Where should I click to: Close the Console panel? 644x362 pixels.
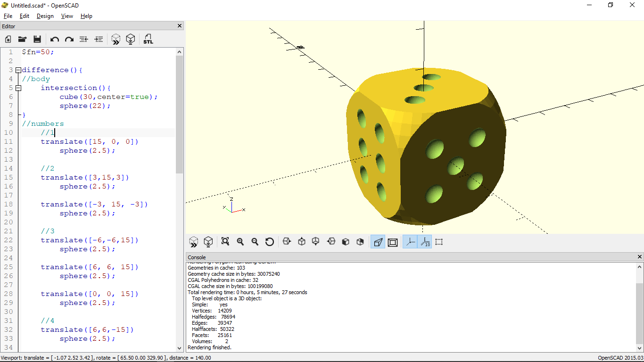640,257
